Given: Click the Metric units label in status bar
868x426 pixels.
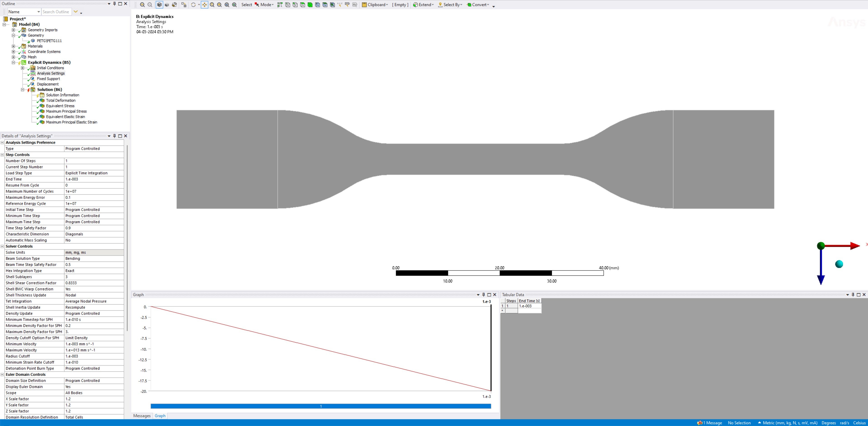Looking at the screenshot, I should [790, 423].
